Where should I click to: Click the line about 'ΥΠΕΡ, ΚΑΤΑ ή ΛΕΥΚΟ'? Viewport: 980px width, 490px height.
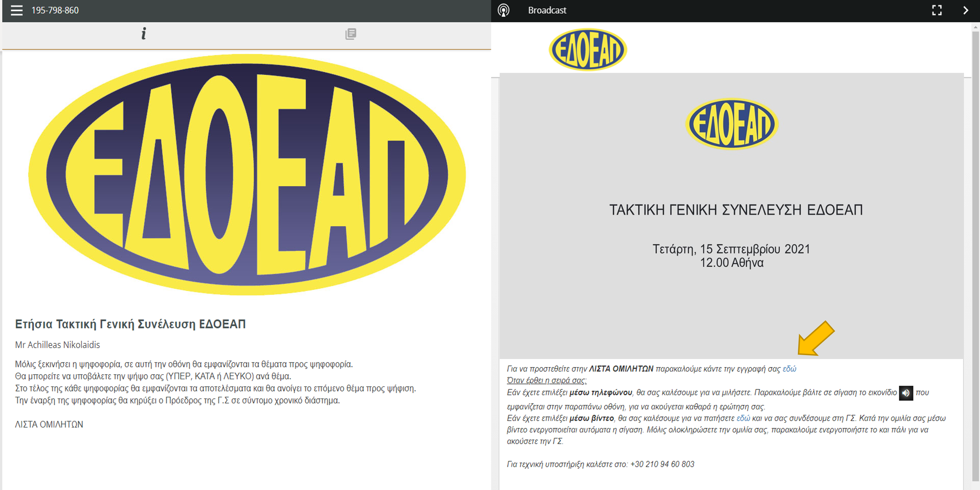click(x=153, y=376)
